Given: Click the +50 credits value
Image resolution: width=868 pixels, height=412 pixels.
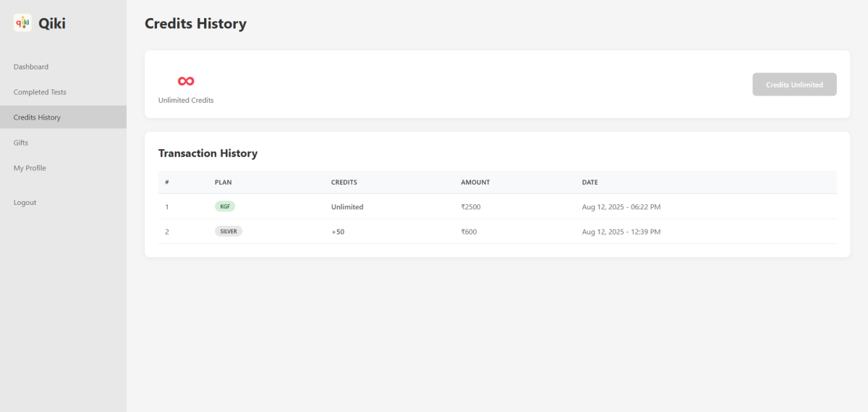Looking at the screenshot, I should coord(338,232).
